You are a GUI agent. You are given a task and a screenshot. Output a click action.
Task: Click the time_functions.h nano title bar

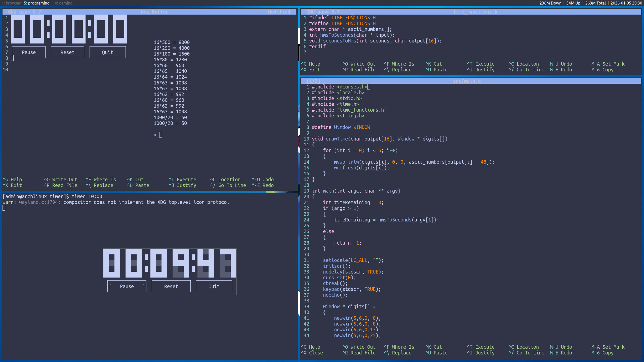(x=475, y=12)
